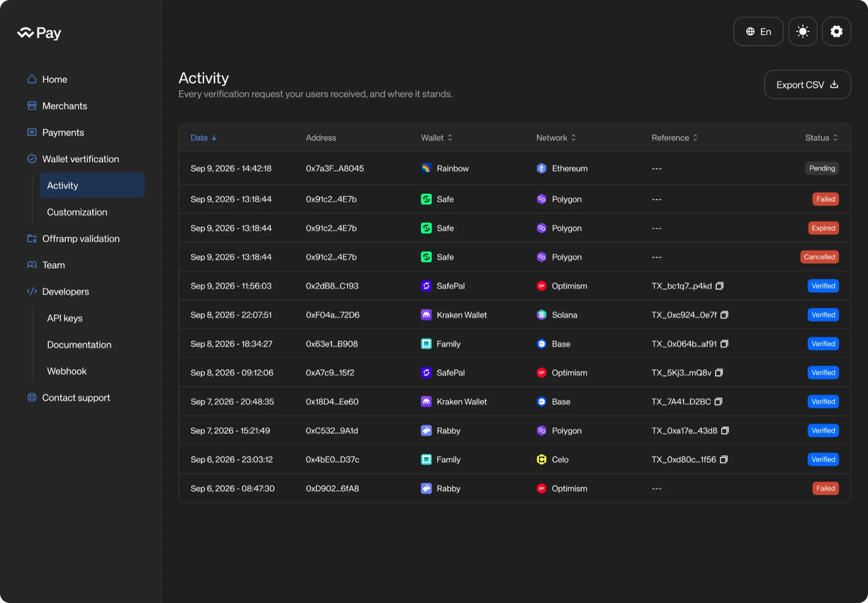Select address 0xA7c9...15f2
Viewport: 868px width, 603px height.
click(x=330, y=373)
